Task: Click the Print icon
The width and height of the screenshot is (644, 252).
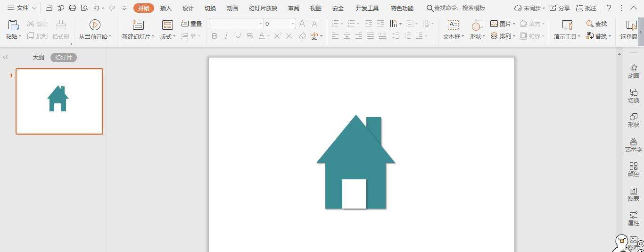Action: pyautogui.click(x=73, y=8)
